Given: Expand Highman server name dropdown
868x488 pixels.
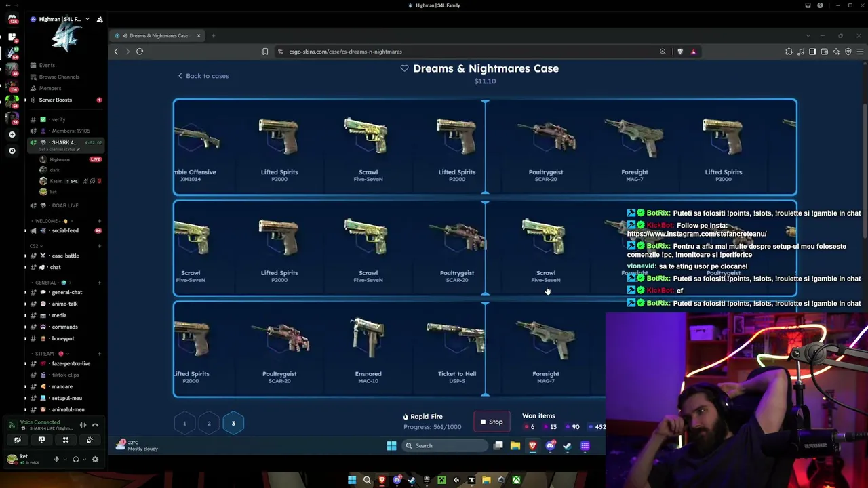Looking at the screenshot, I should [x=87, y=19].
